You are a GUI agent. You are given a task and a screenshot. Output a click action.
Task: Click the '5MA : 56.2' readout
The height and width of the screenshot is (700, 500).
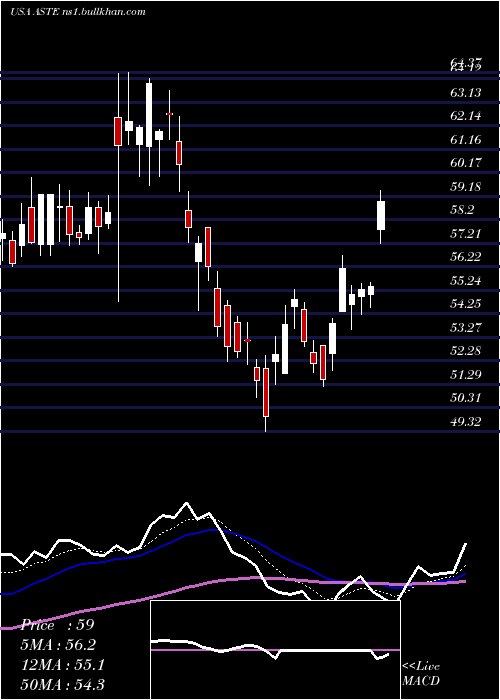[x=58, y=645]
